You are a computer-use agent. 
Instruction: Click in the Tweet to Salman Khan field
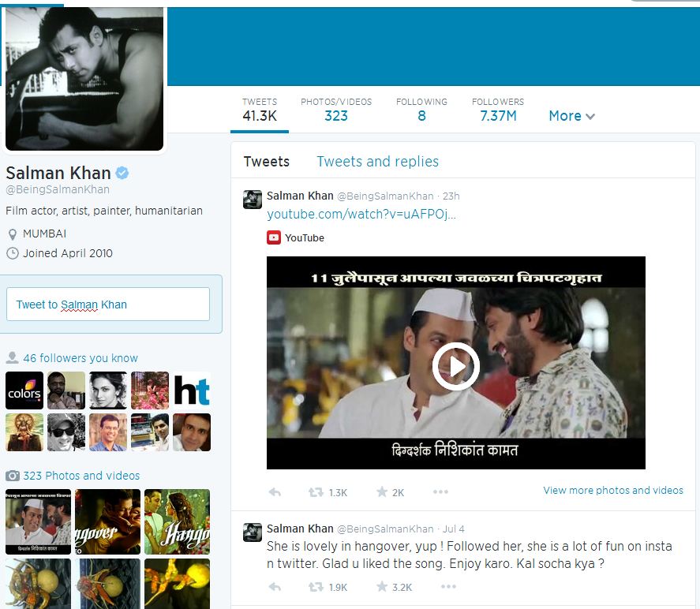coord(108,304)
